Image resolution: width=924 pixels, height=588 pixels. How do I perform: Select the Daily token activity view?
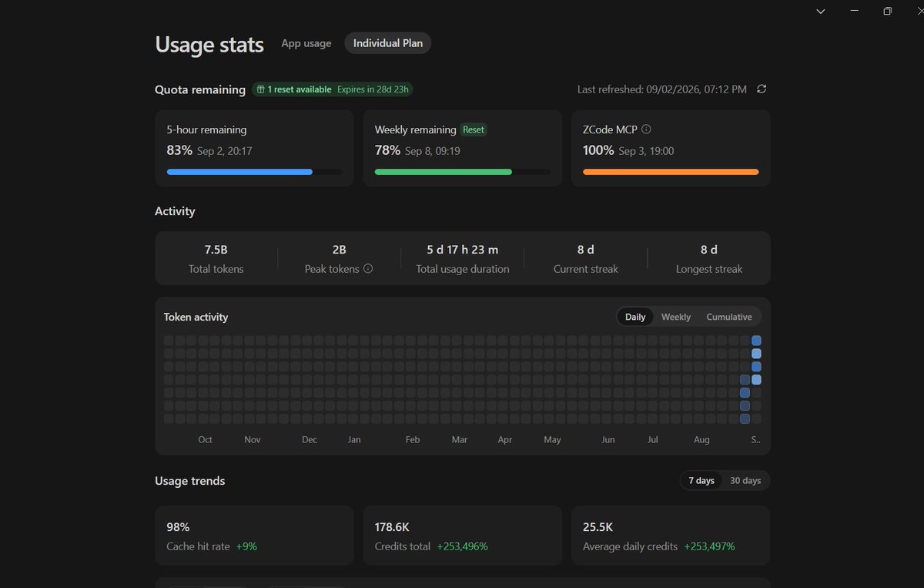[x=635, y=317]
